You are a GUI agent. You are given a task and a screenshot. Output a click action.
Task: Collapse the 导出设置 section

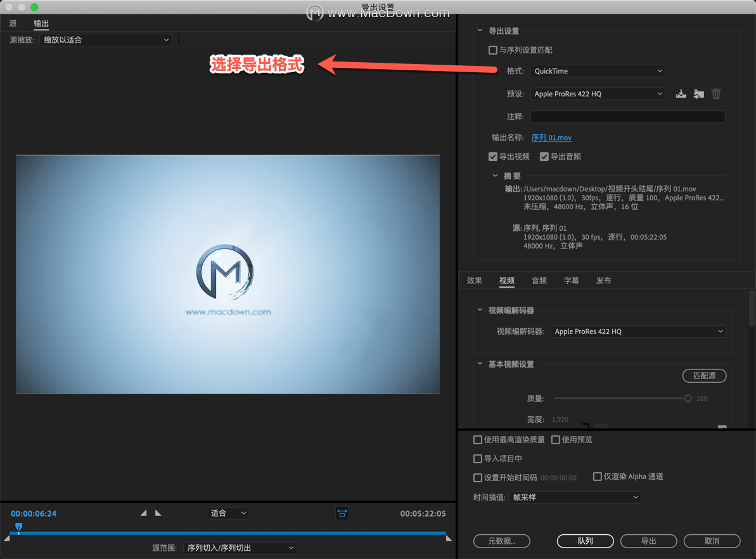pyautogui.click(x=480, y=30)
